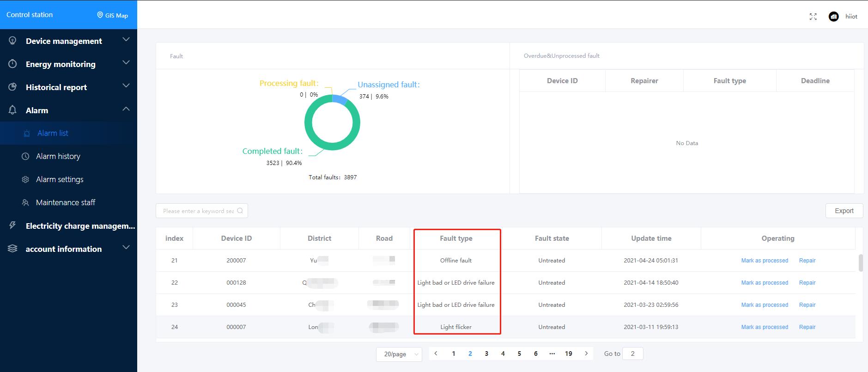Click the pagination ellipsis for more pages
The height and width of the screenshot is (372, 868).
tap(552, 354)
